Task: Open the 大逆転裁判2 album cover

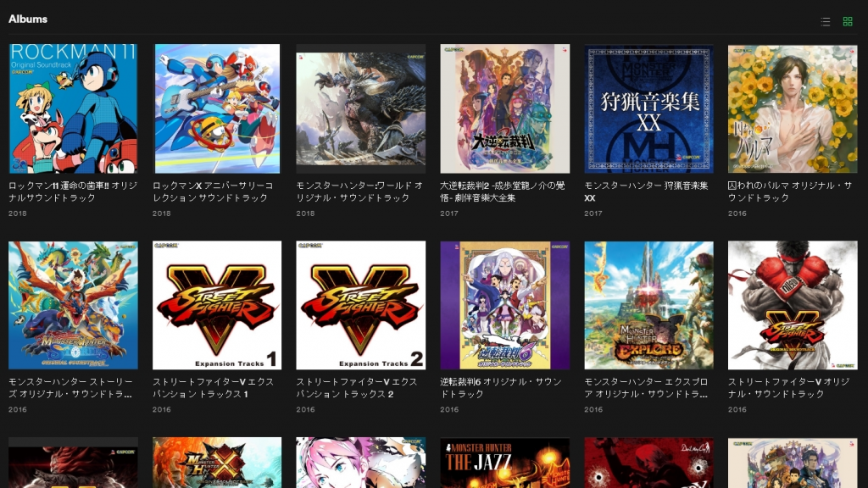Action: click(504, 108)
